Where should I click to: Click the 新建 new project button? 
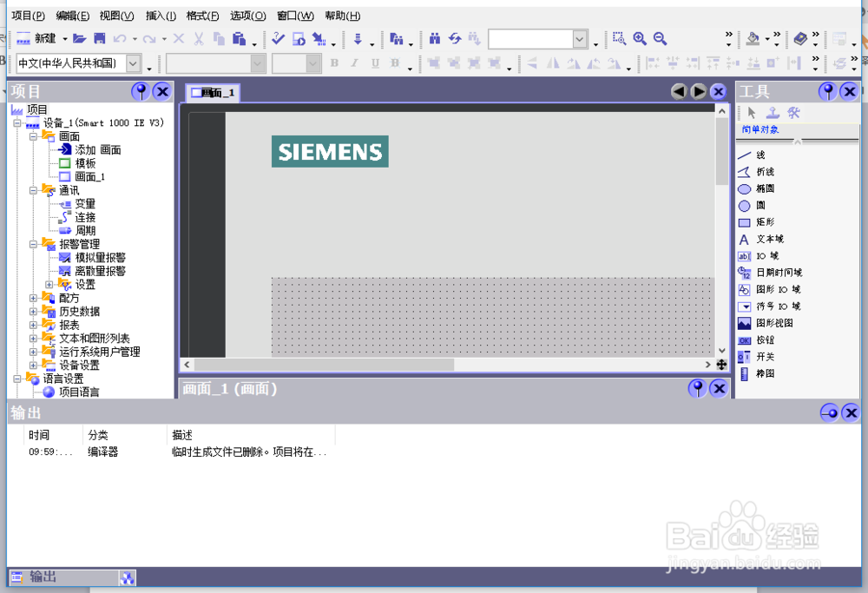pos(36,38)
